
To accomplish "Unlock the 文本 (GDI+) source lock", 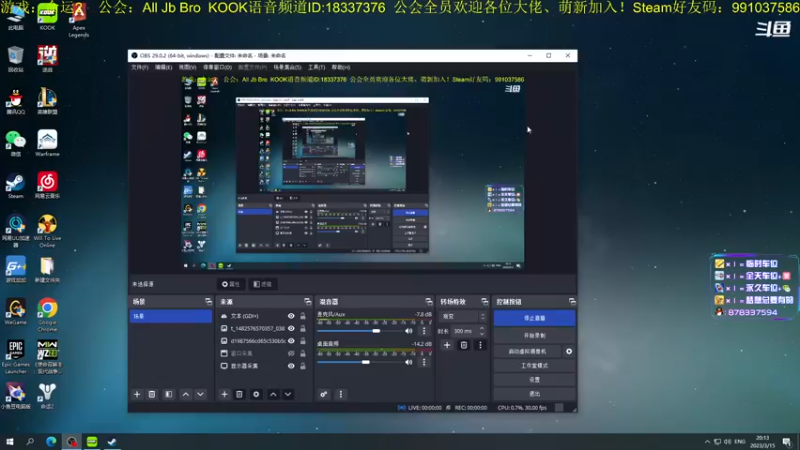I will [x=303, y=316].
